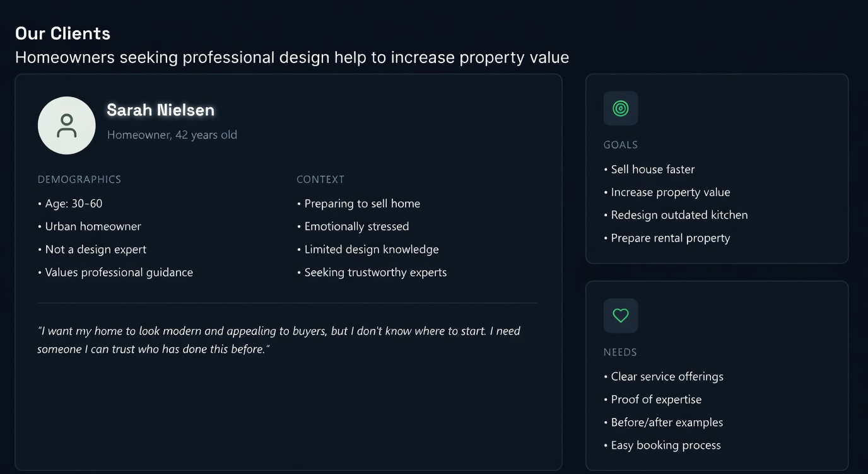Click the Context section label
Screen dimensions: 868x474
pyautogui.click(x=320, y=180)
